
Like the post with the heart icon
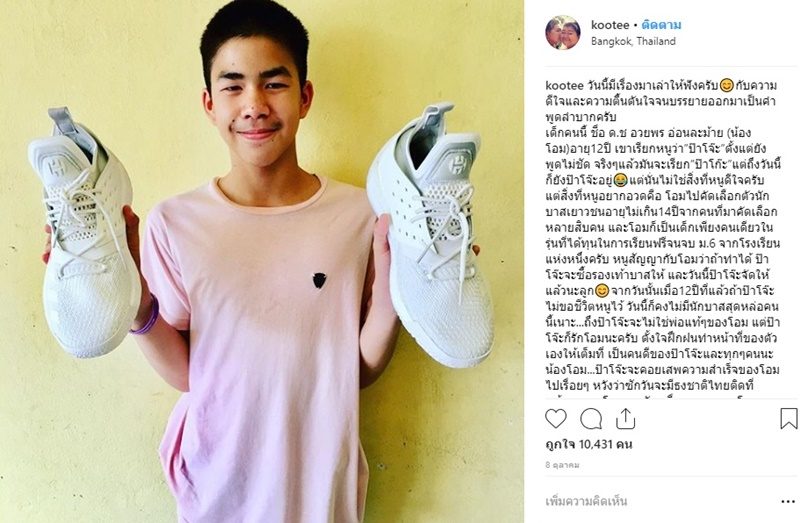point(556,418)
